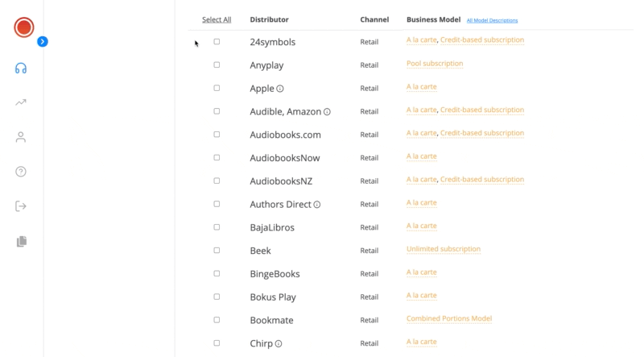Click the logout arrow icon
The width and height of the screenshot is (644, 357).
pyautogui.click(x=21, y=206)
